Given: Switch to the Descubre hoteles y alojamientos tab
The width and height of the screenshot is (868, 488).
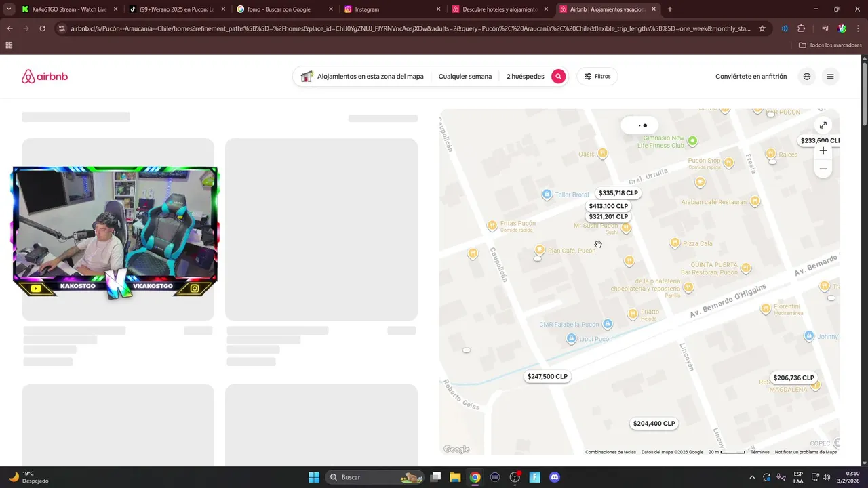Looking at the screenshot, I should click(500, 9).
